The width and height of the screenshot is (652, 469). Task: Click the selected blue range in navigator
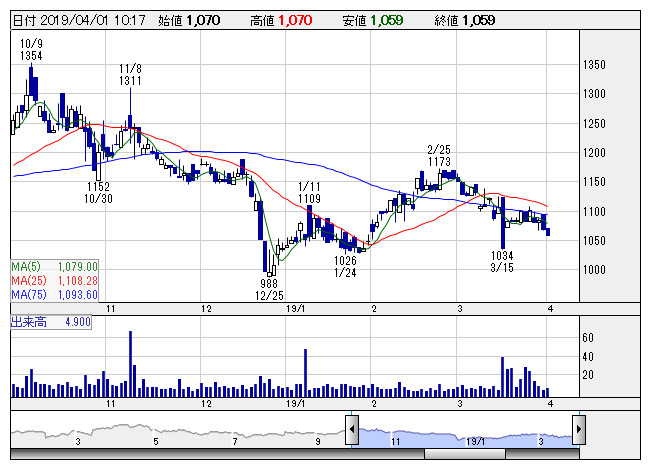(466, 438)
